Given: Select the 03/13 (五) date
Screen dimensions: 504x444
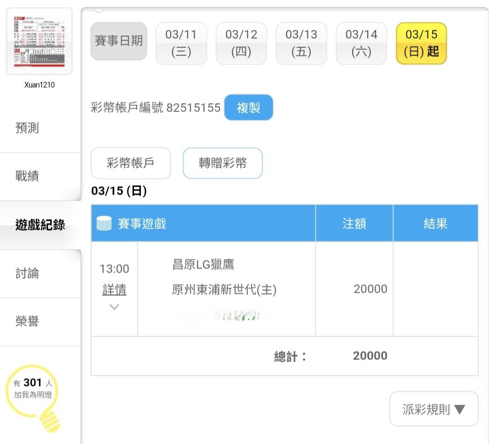Looking at the screenshot, I should (x=301, y=43).
